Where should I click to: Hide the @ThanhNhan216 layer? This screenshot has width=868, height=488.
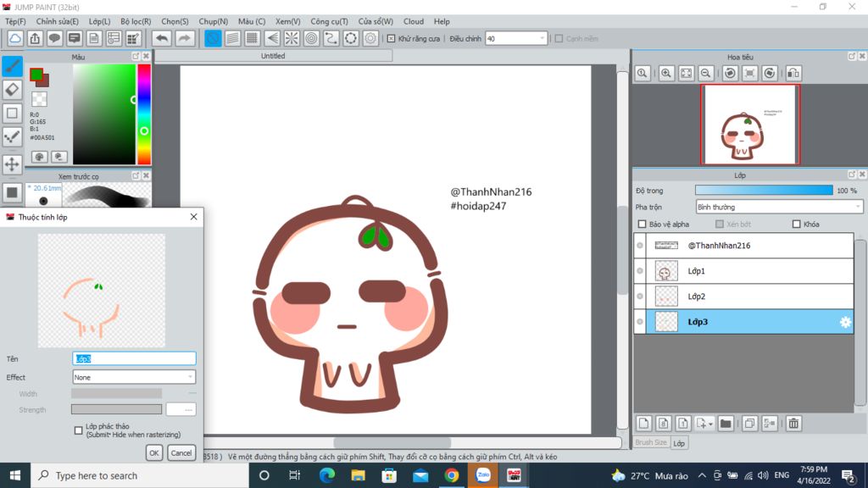pos(640,245)
